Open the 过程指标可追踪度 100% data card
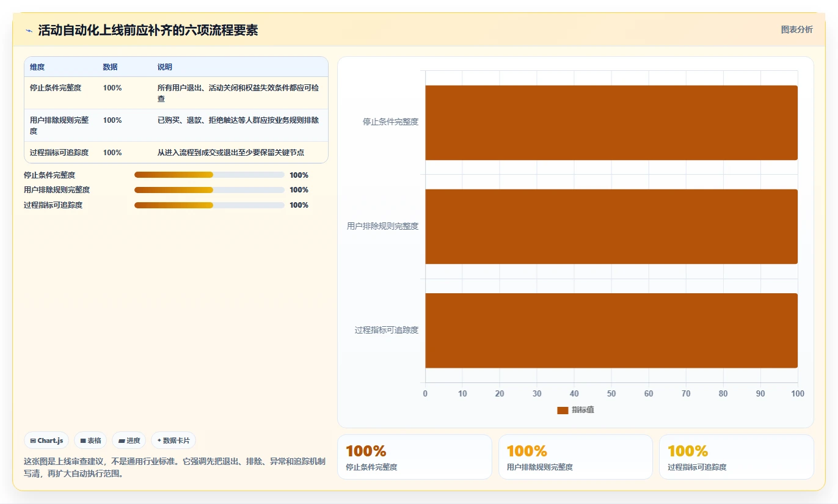The image size is (838, 504). [x=737, y=457]
